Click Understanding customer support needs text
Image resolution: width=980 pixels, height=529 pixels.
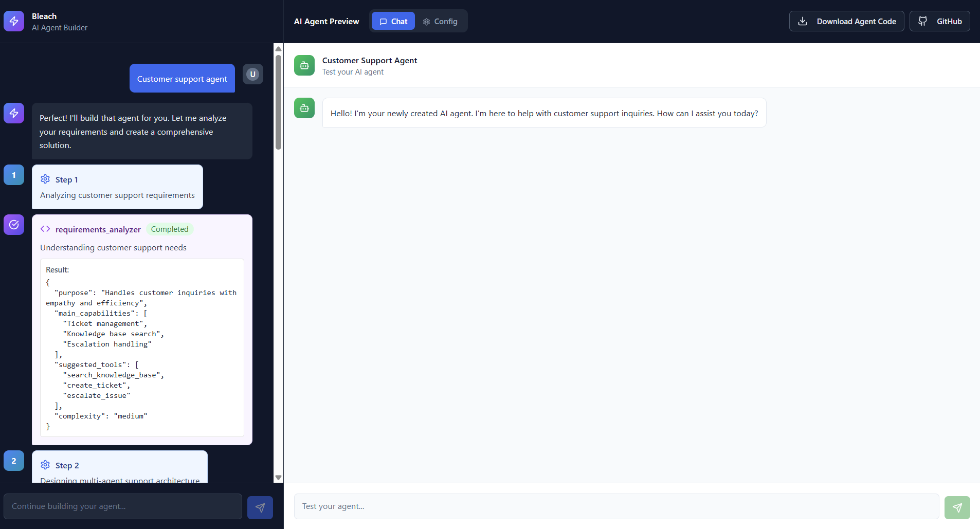(113, 248)
